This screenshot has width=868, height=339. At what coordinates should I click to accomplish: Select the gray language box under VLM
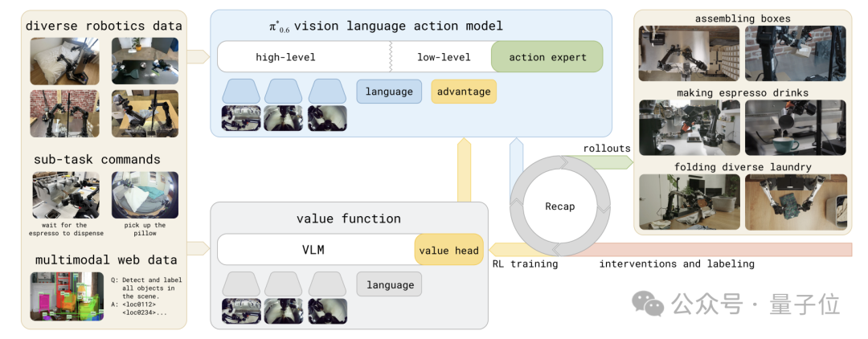pos(390,284)
